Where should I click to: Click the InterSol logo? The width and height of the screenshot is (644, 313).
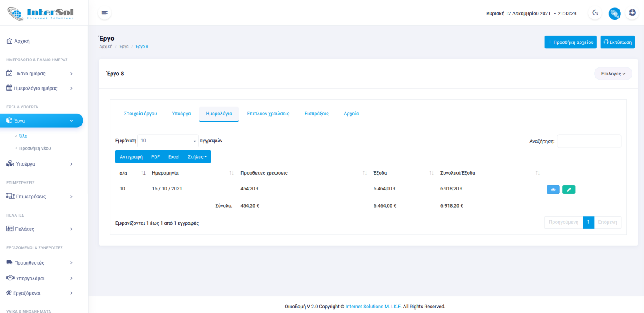pyautogui.click(x=41, y=13)
